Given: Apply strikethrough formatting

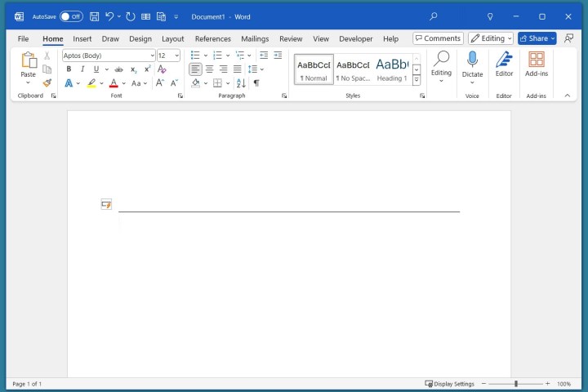Looking at the screenshot, I should [x=119, y=69].
